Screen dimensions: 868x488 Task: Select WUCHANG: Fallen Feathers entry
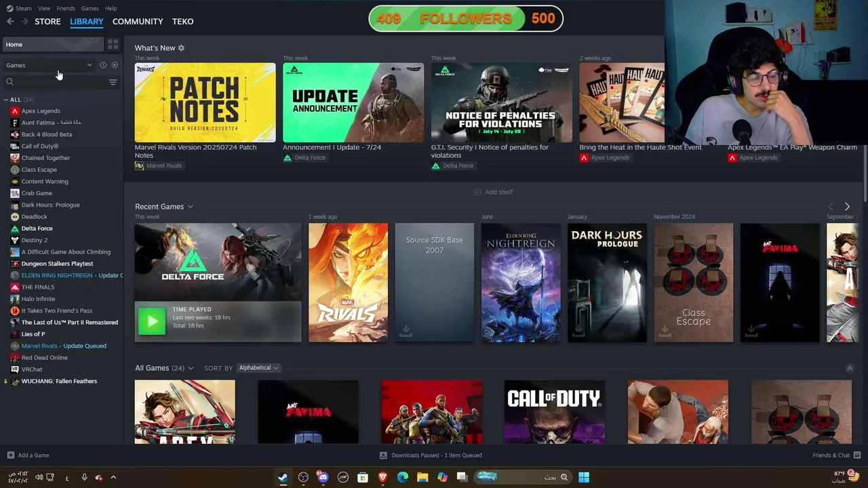tap(59, 381)
